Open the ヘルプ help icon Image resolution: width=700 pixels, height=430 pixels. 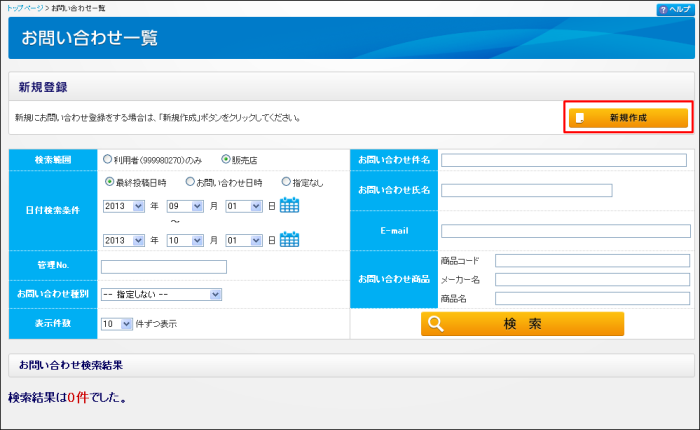[x=675, y=8]
